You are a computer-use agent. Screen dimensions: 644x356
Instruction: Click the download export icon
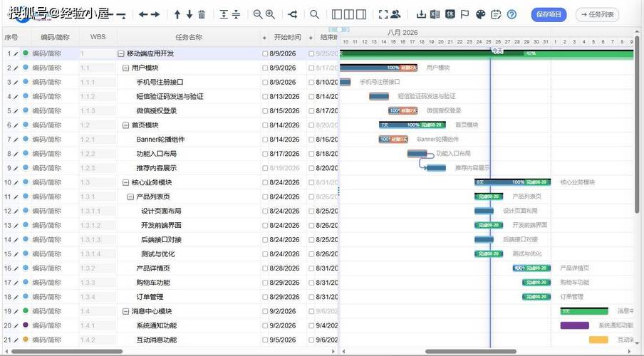pyautogui.click(x=421, y=14)
